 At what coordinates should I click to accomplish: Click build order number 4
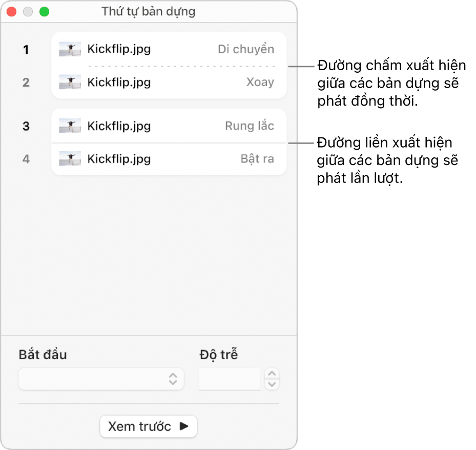point(26,159)
